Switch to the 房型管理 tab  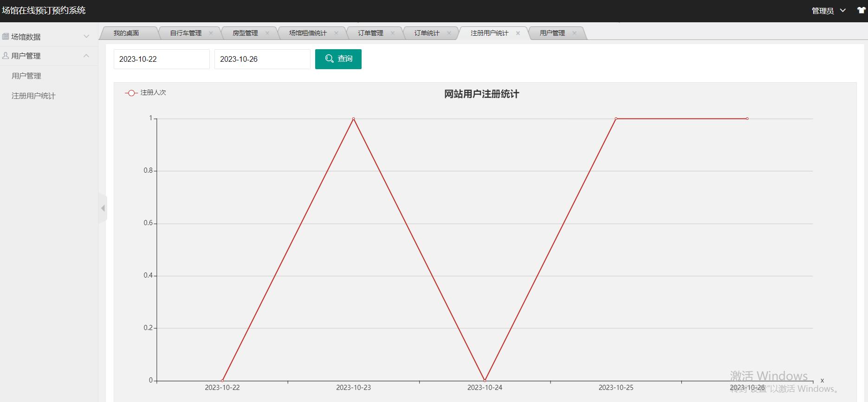point(245,33)
